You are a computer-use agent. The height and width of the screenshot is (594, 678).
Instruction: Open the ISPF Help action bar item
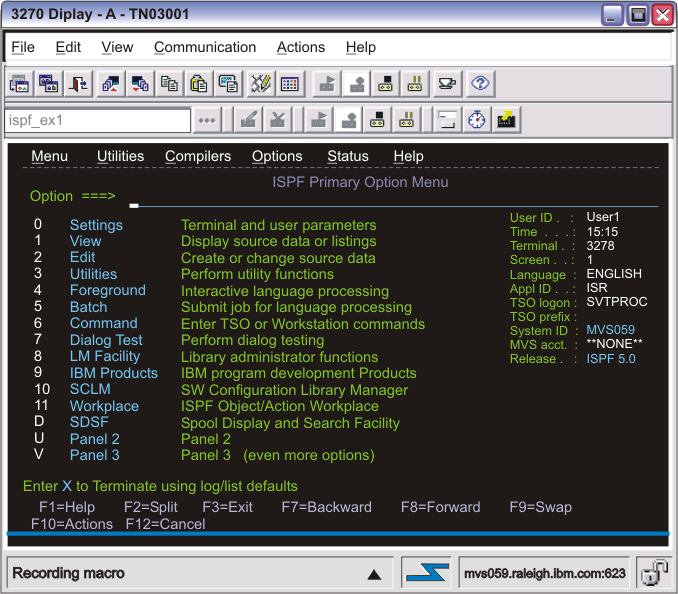(x=409, y=156)
